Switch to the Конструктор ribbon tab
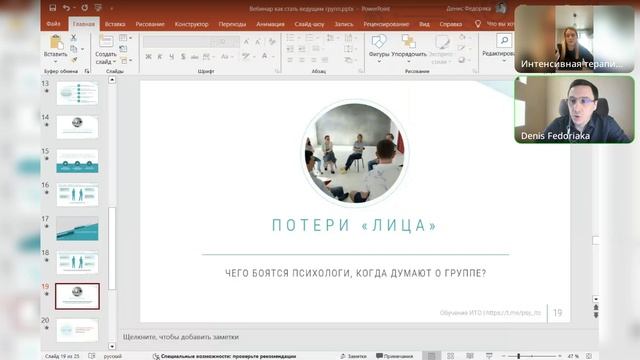640x360 pixels. pyautogui.click(x=191, y=24)
